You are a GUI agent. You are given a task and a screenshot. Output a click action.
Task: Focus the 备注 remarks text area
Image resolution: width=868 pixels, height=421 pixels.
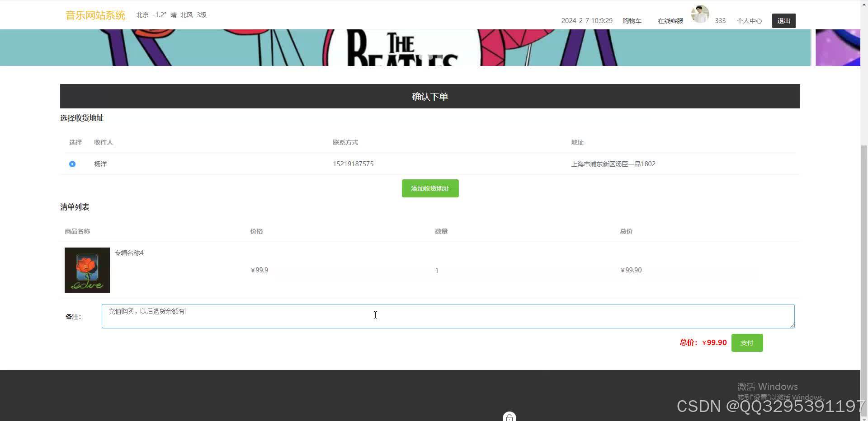coord(448,316)
